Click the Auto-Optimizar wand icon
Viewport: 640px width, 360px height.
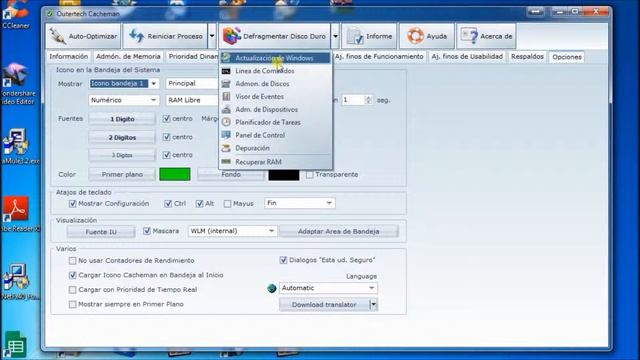pyautogui.click(x=58, y=36)
